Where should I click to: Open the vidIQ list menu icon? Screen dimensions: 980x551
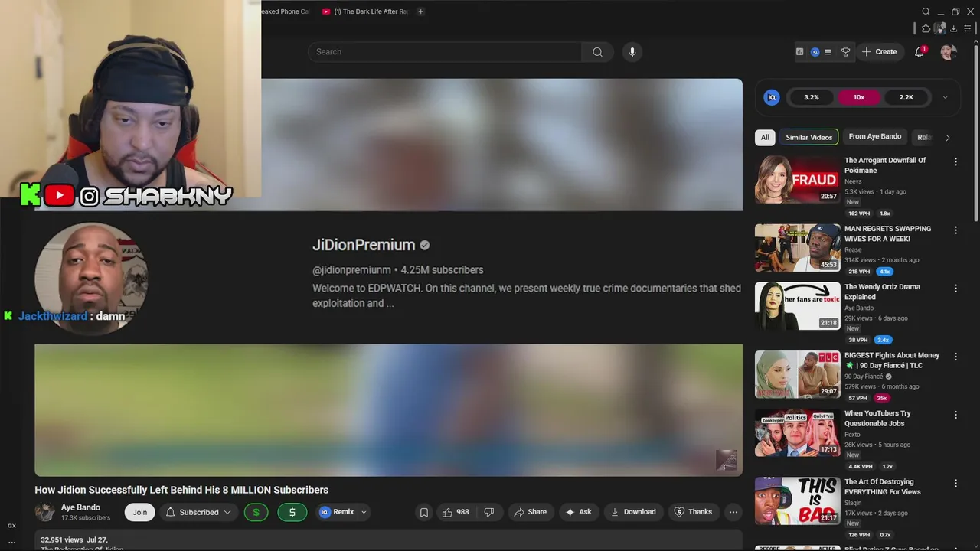click(x=828, y=52)
